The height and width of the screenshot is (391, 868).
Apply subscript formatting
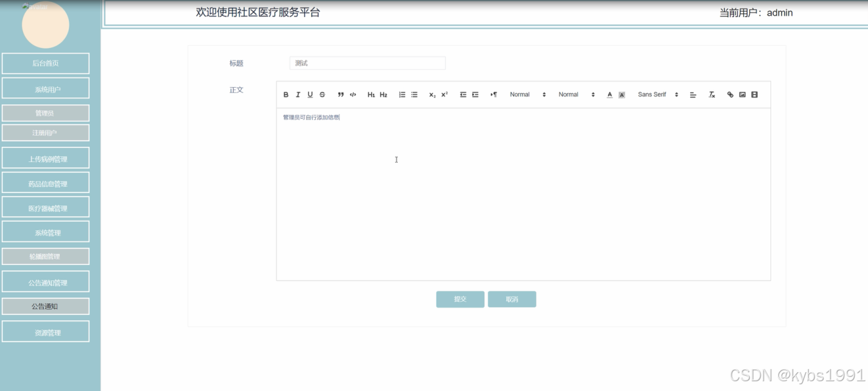[x=432, y=94]
